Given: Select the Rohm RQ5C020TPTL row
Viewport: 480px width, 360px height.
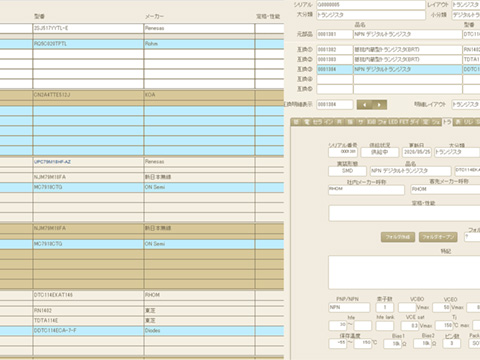Looking at the screenshot, I should [x=142, y=44].
